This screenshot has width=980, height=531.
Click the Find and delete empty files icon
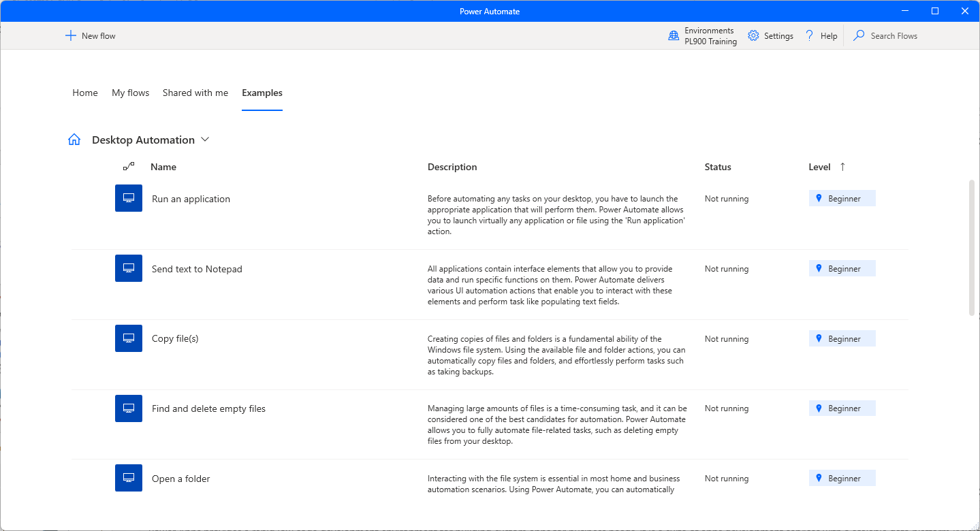click(x=129, y=408)
